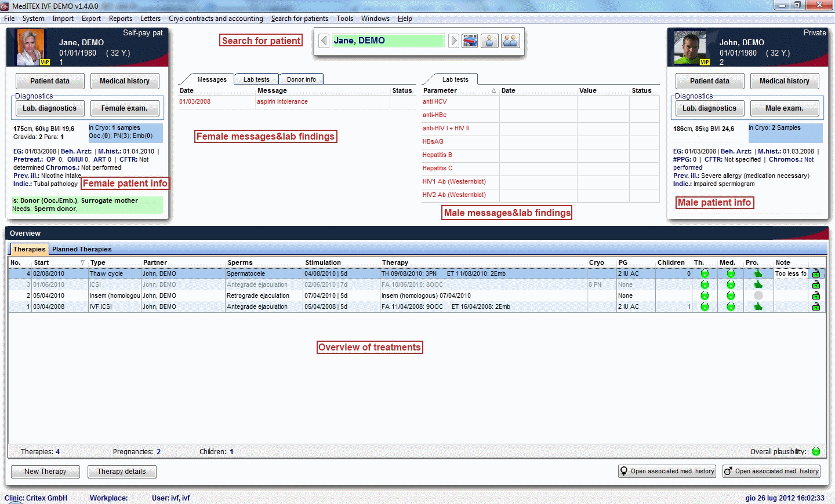Click thumbs-up Pro. icon in 03/04/2008 row
Image resolution: width=835 pixels, height=504 pixels.
pyautogui.click(x=758, y=306)
